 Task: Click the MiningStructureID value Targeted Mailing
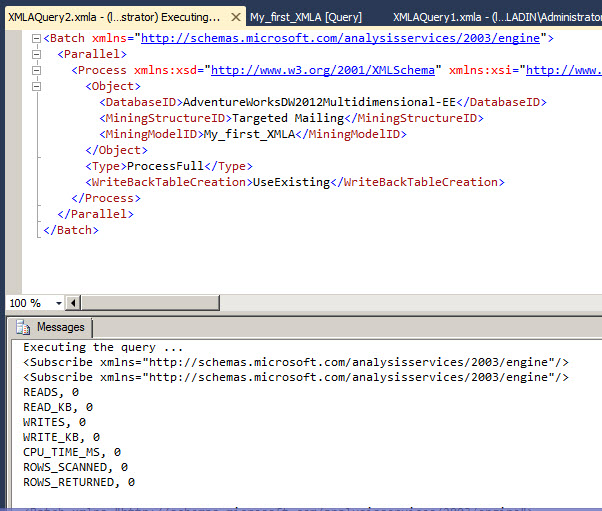click(x=288, y=118)
